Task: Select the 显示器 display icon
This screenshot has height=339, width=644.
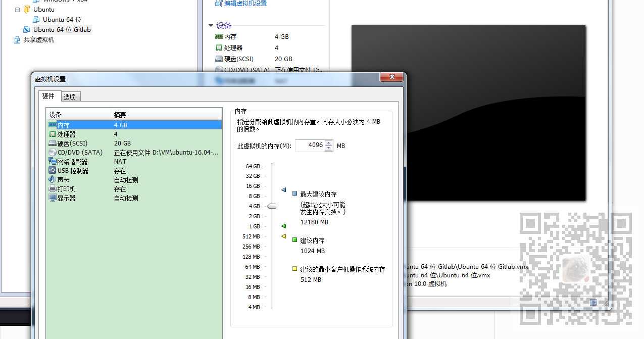Action: (x=53, y=198)
